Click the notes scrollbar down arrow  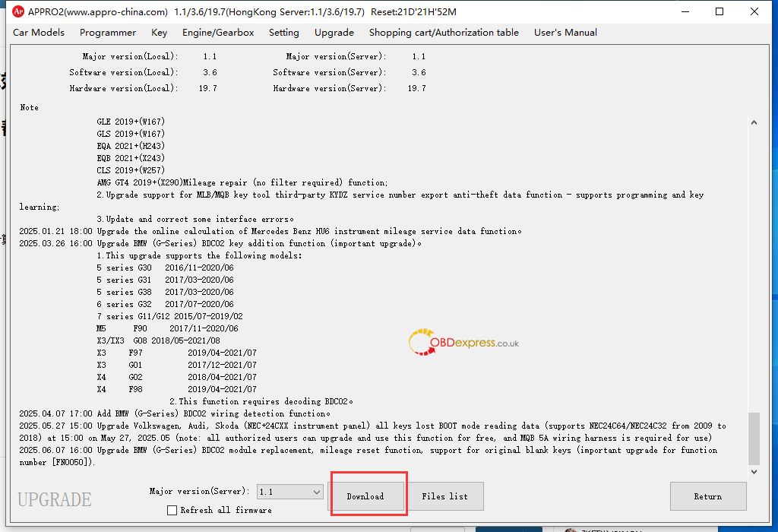754,471
